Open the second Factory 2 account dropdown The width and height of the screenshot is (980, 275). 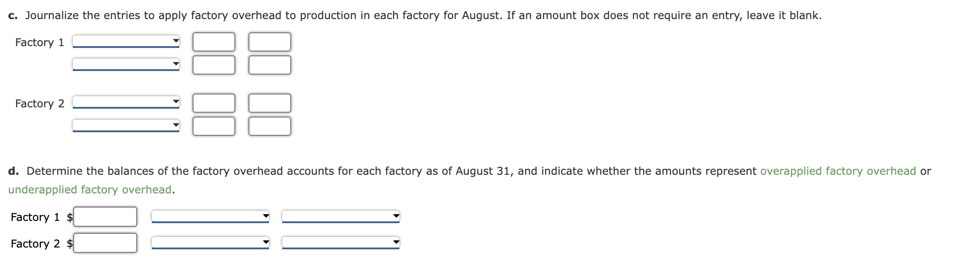pyautogui.click(x=126, y=126)
